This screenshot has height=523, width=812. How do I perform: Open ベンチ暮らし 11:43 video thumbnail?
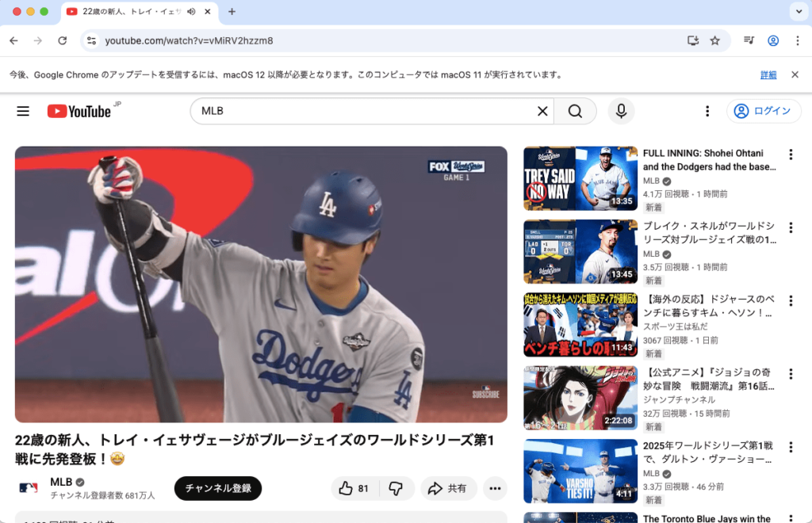click(x=580, y=325)
